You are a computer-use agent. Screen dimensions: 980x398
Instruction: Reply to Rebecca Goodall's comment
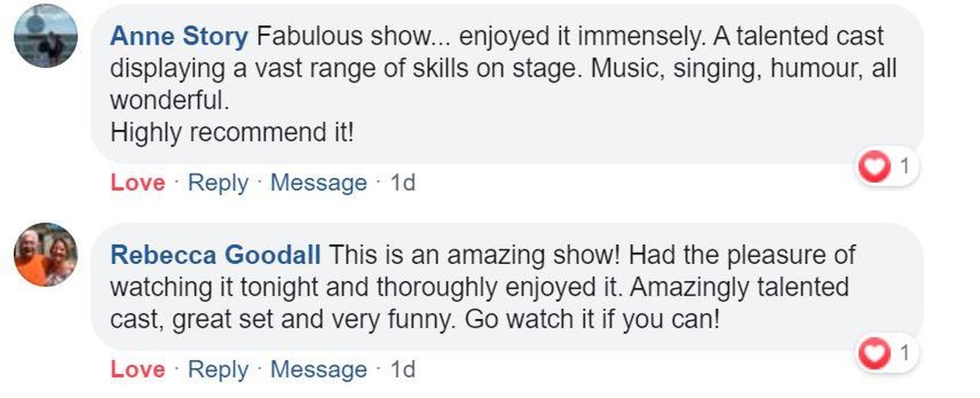pyautogui.click(x=217, y=370)
